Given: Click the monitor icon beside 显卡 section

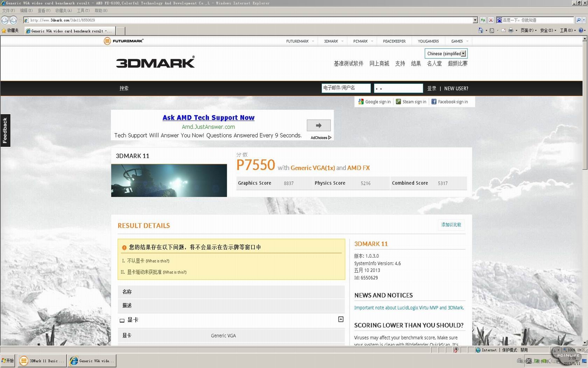Looking at the screenshot, I should pos(122,320).
